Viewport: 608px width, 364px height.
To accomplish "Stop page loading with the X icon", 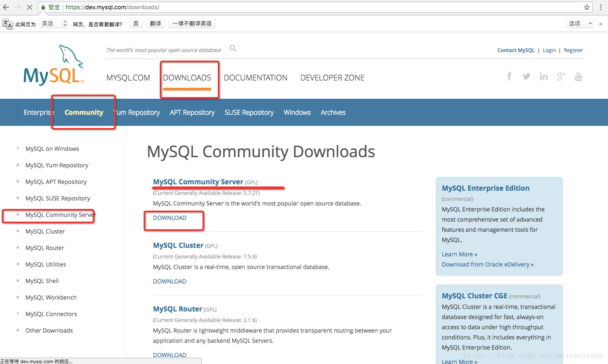I will [30, 7].
